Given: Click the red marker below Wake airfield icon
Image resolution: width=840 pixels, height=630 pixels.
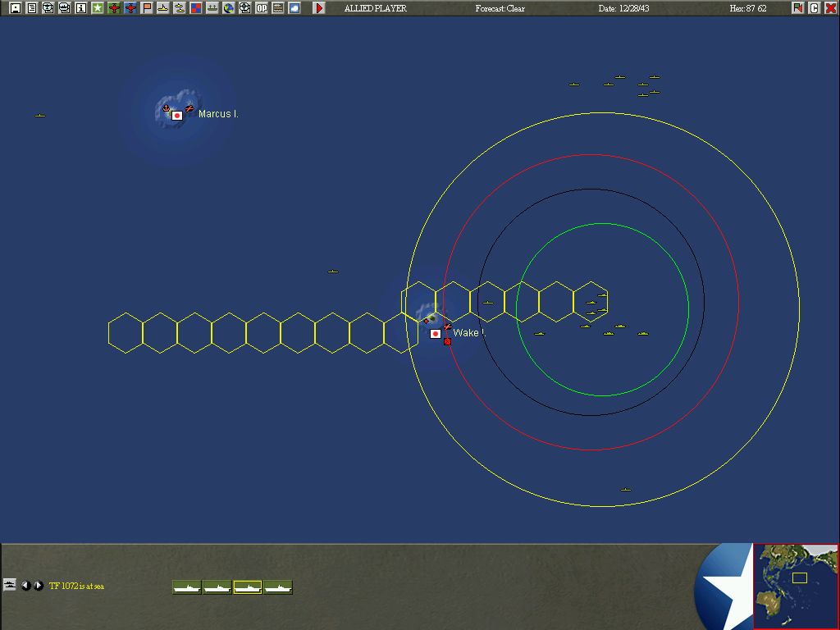Looking at the screenshot, I should point(447,341).
